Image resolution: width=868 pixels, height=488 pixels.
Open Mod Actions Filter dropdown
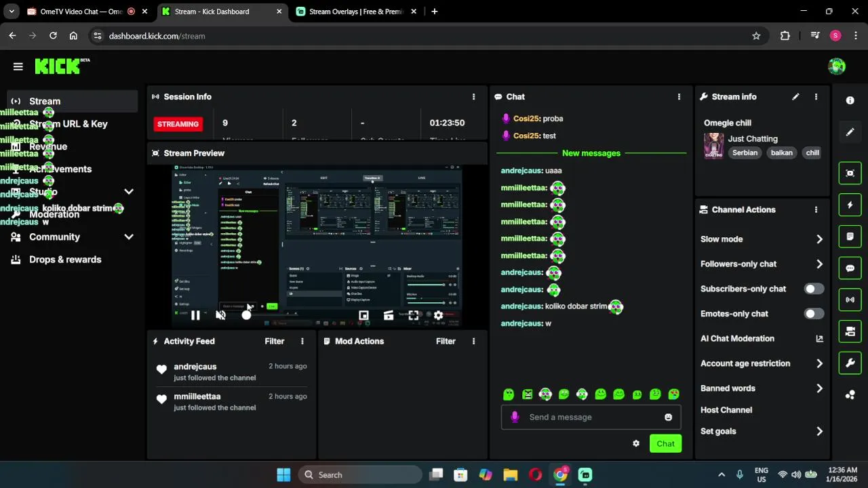pyautogui.click(x=446, y=342)
